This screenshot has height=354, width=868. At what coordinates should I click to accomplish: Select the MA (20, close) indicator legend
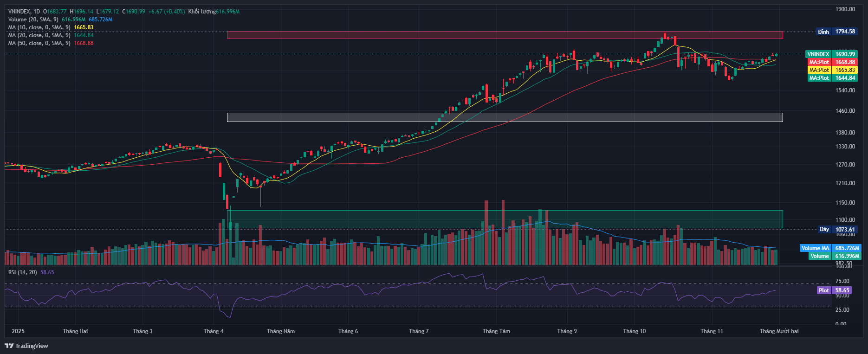pyautogui.click(x=39, y=35)
